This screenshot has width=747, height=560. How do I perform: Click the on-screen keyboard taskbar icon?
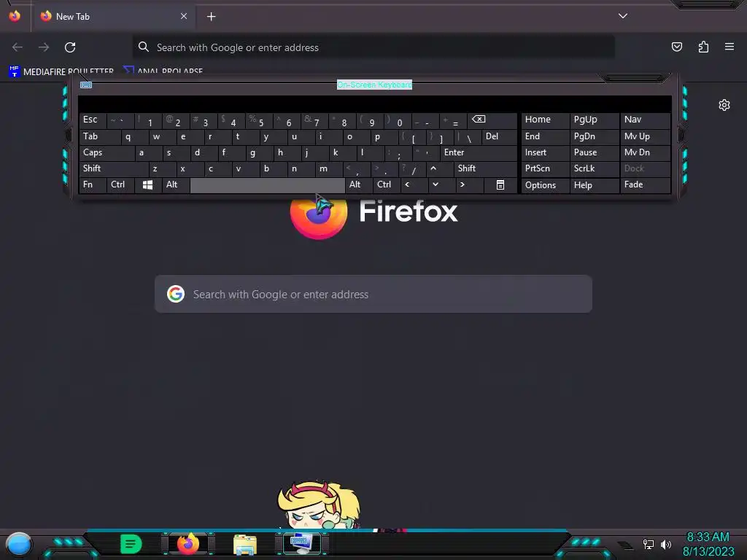coord(302,544)
